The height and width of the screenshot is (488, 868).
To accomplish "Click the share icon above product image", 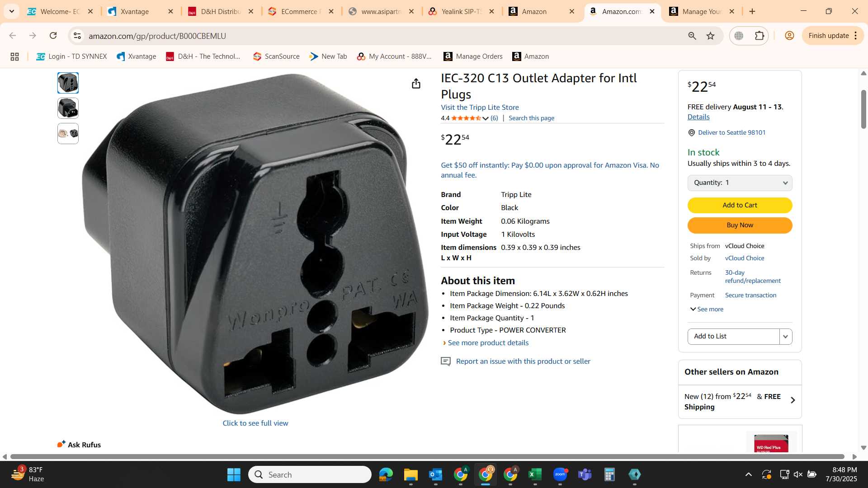I will (416, 84).
